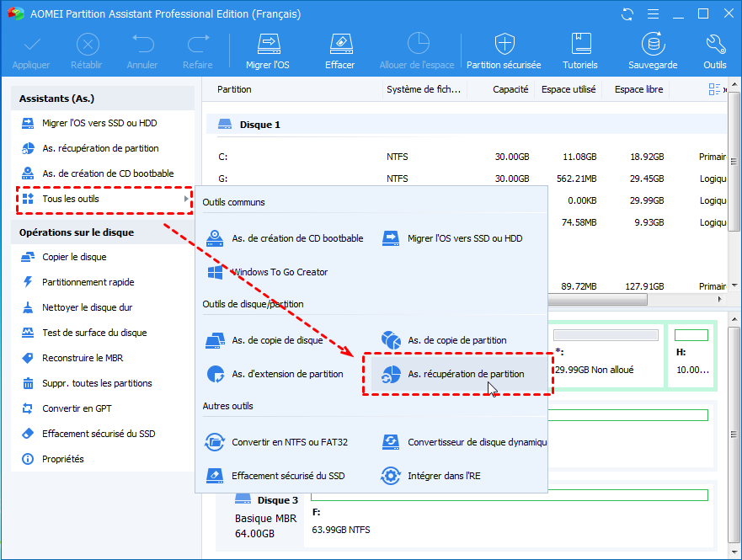Click the partition list vertical scrollbar
The height and width of the screenshot is (560, 742).
[x=734, y=162]
